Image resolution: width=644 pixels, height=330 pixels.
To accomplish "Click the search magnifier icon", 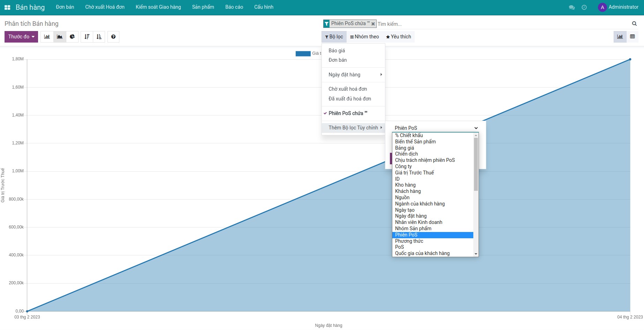I will (x=634, y=24).
